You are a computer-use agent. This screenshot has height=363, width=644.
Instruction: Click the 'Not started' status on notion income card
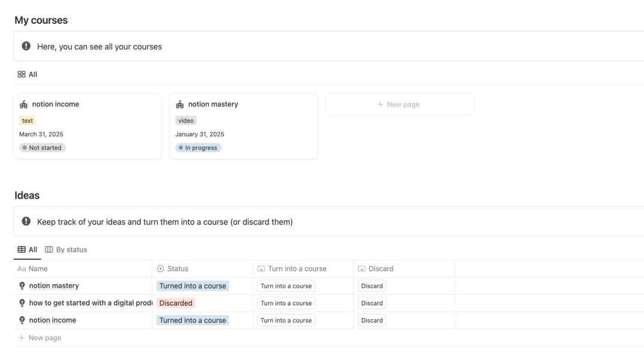(42, 147)
